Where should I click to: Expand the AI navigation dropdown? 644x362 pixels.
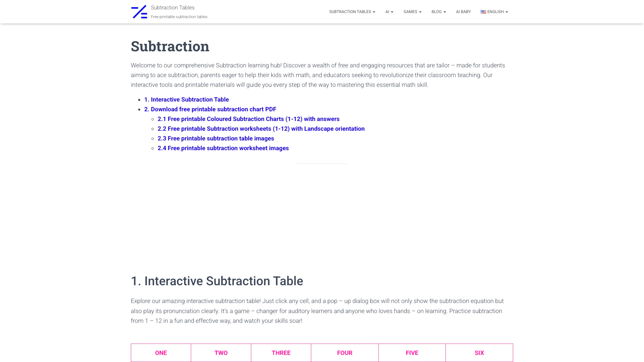point(389,12)
